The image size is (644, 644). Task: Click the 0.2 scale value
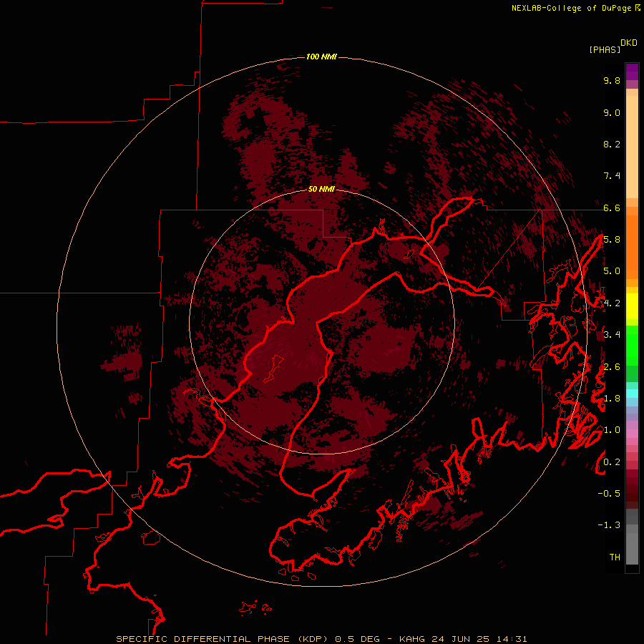612,462
